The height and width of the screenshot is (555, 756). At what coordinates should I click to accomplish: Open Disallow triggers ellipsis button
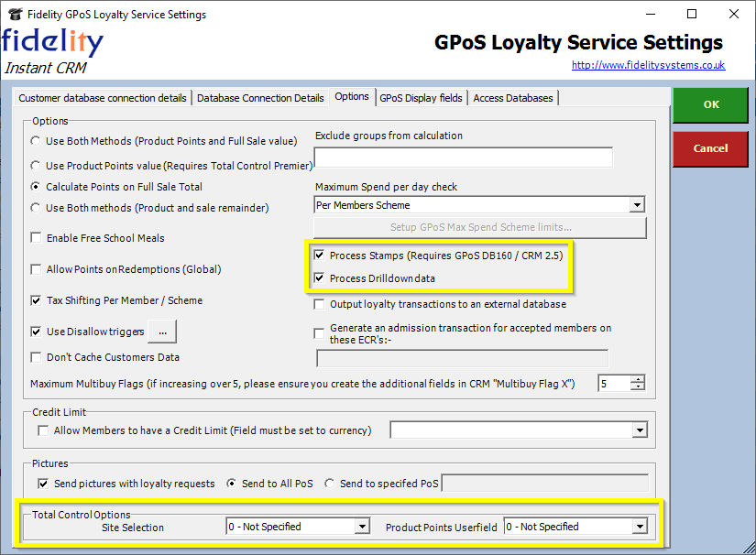pos(162,332)
